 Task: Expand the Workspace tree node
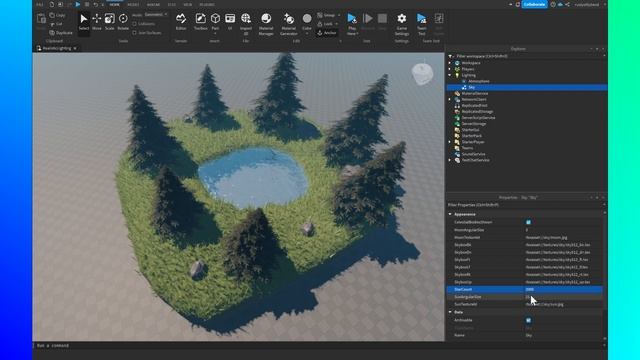coord(450,63)
